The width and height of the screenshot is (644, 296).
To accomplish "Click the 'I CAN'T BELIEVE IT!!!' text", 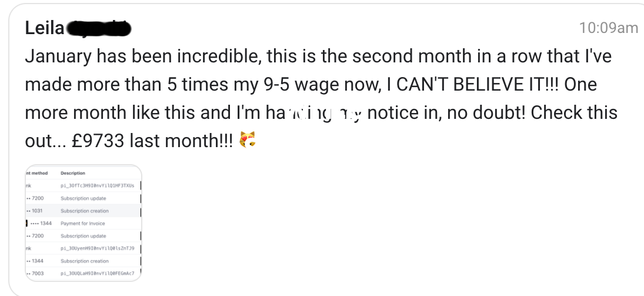I will click(472, 84).
